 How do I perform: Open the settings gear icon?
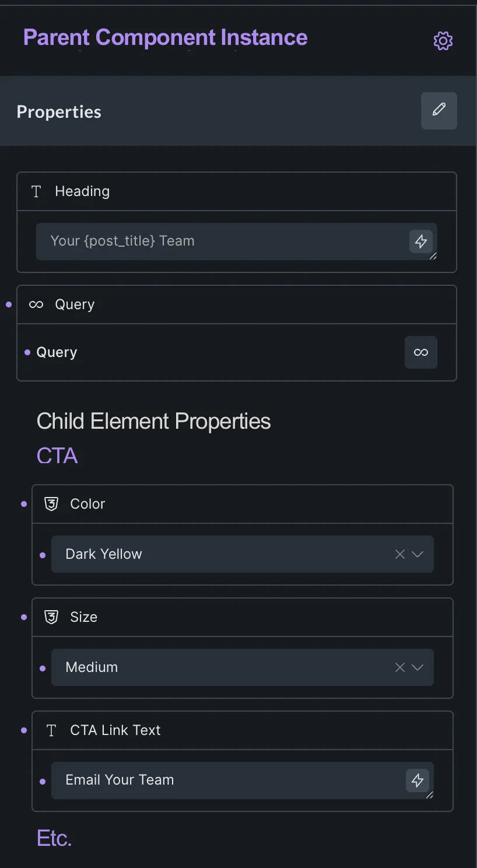click(443, 41)
